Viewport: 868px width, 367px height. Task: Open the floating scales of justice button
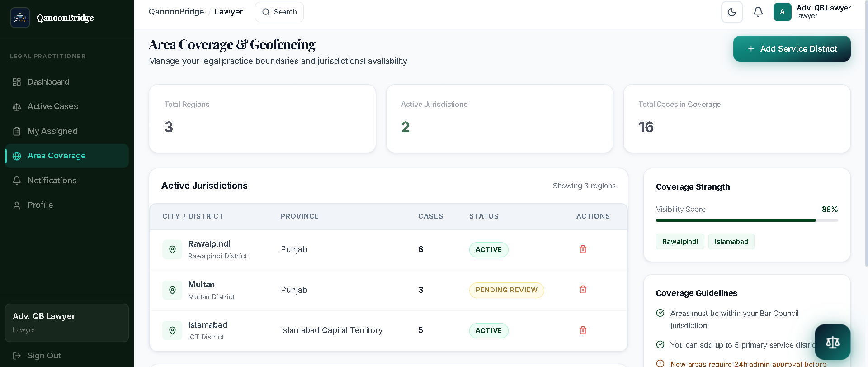(x=832, y=342)
